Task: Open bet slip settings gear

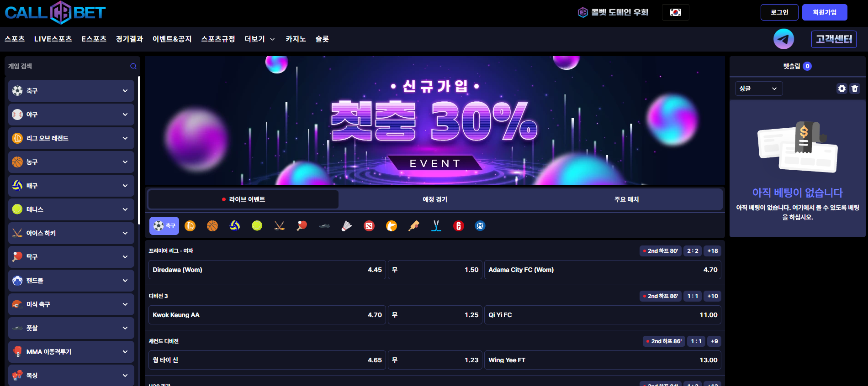Action: coord(842,89)
